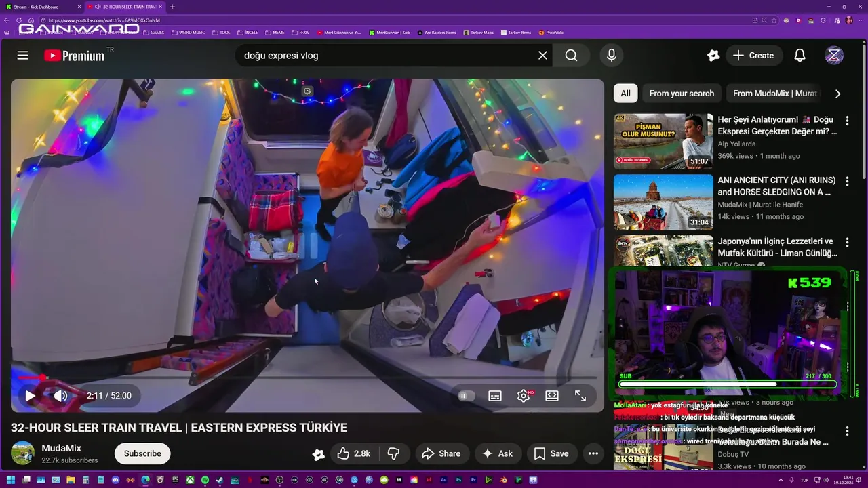Open Steam from the taskbar

[220, 480]
